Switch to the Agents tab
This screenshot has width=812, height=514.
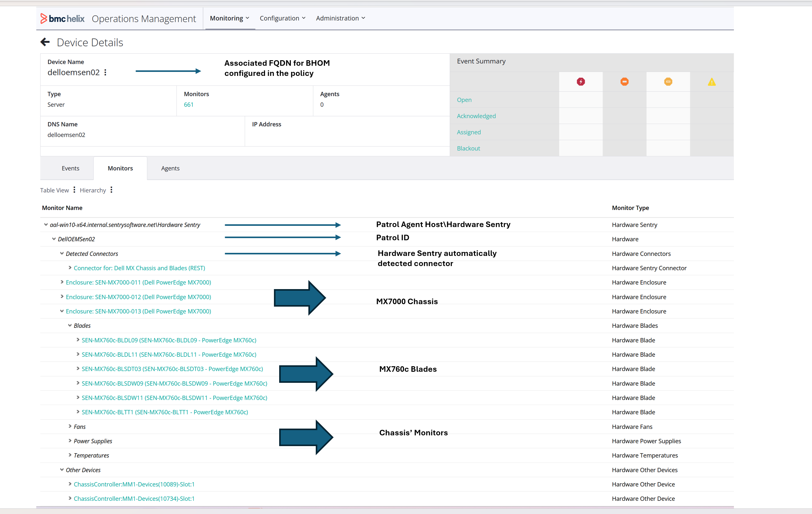(x=170, y=168)
